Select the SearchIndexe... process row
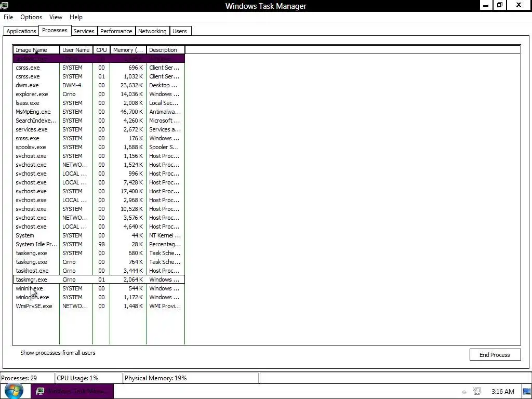This screenshot has height=399, width=532. tap(99, 121)
